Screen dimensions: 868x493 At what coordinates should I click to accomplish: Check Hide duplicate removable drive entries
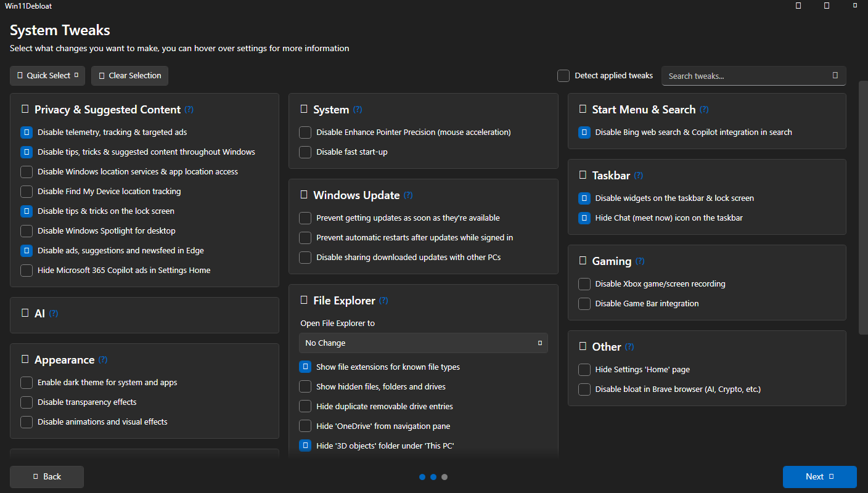(x=305, y=407)
